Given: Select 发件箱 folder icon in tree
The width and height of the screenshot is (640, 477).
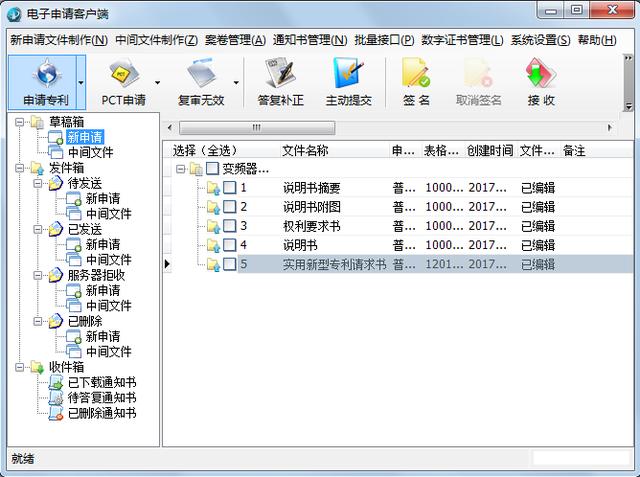Looking at the screenshot, I should point(37,168).
